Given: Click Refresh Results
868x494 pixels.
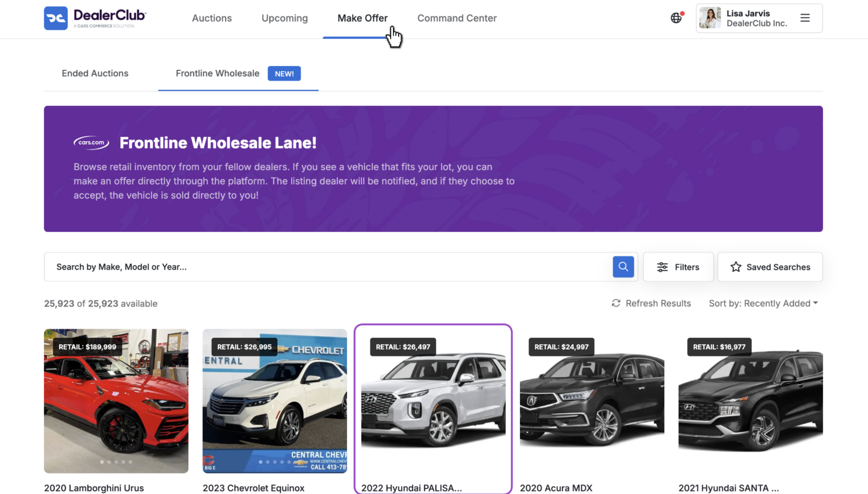Looking at the screenshot, I should (651, 303).
